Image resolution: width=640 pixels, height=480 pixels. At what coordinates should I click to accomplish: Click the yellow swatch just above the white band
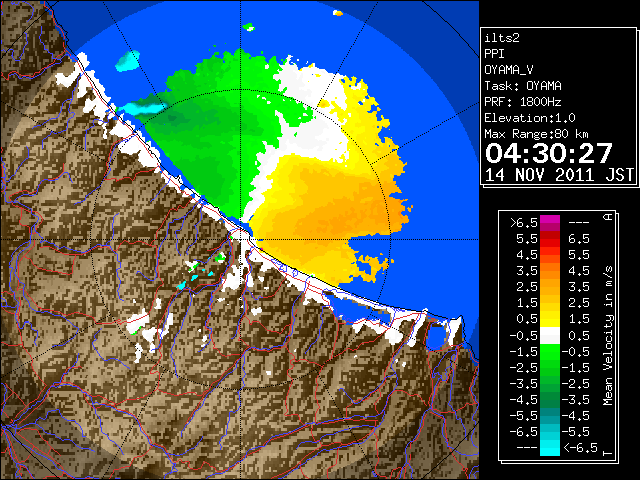tap(550, 319)
